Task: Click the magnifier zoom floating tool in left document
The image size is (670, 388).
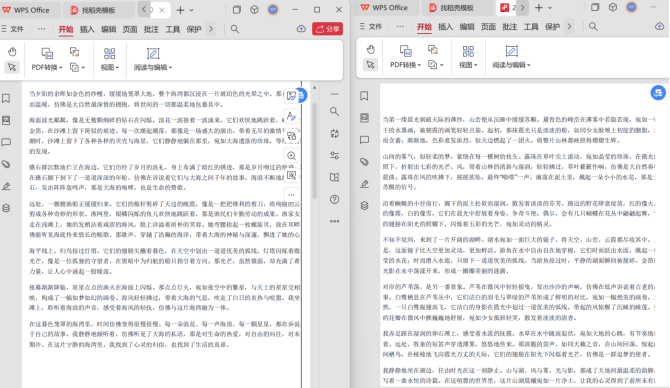Action: pos(292,156)
